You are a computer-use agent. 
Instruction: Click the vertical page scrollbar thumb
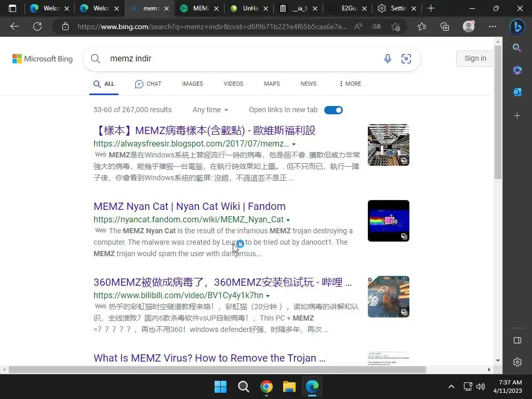[498, 112]
